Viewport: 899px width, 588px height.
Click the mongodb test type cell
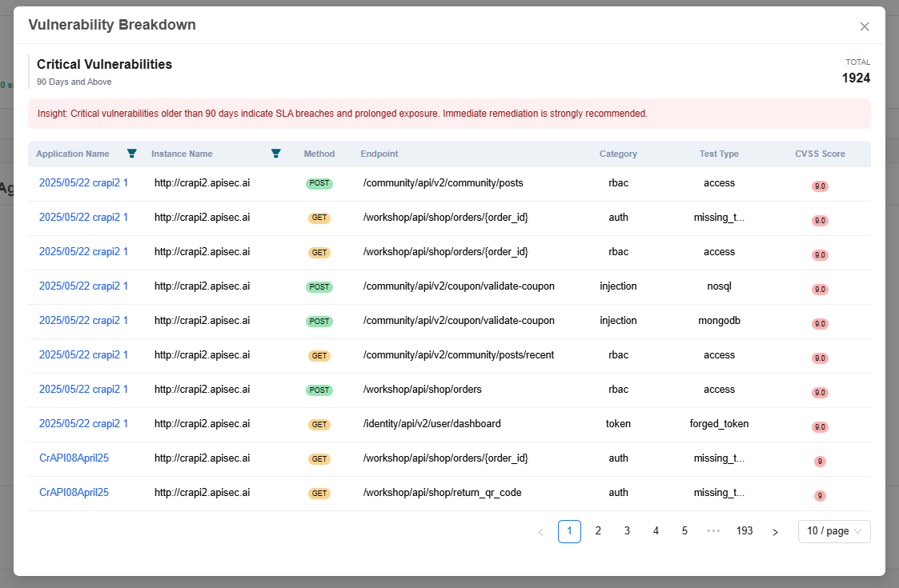719,321
